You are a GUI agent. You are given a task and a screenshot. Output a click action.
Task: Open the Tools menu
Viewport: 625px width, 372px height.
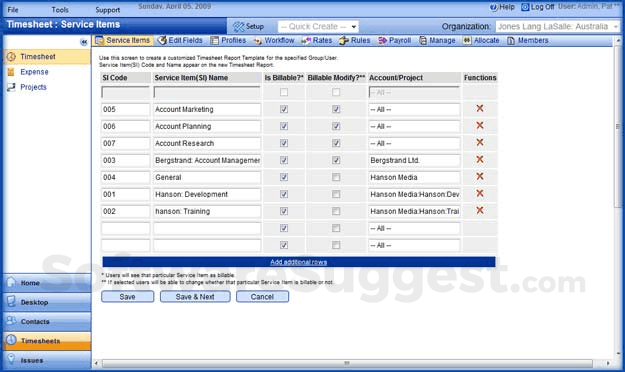[60, 10]
